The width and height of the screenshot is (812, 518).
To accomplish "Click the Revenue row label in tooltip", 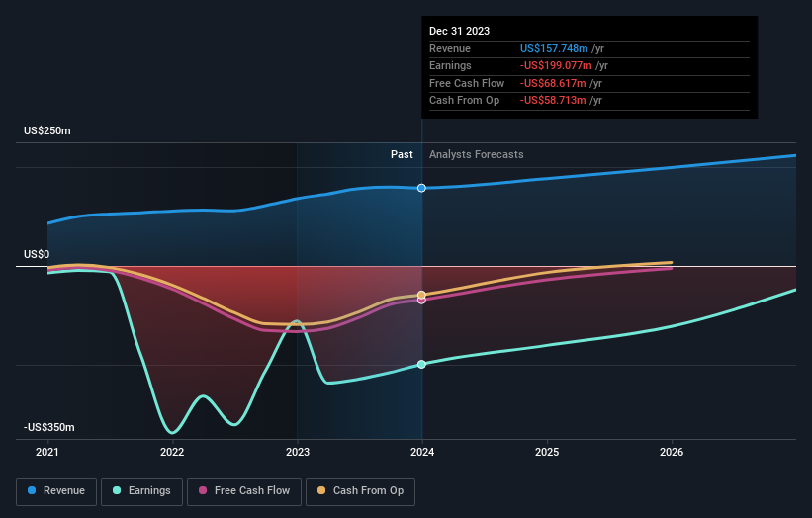I will (449, 48).
